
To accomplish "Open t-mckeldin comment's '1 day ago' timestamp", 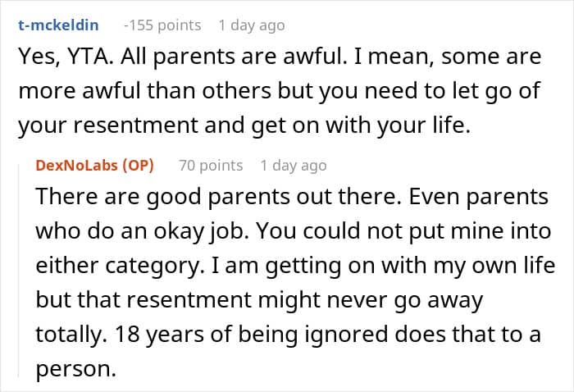I will (252, 25).
